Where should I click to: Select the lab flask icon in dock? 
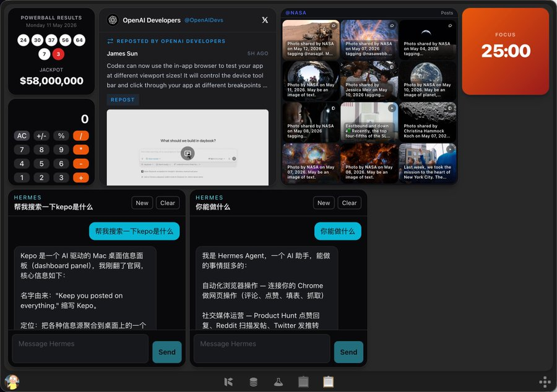click(278, 382)
